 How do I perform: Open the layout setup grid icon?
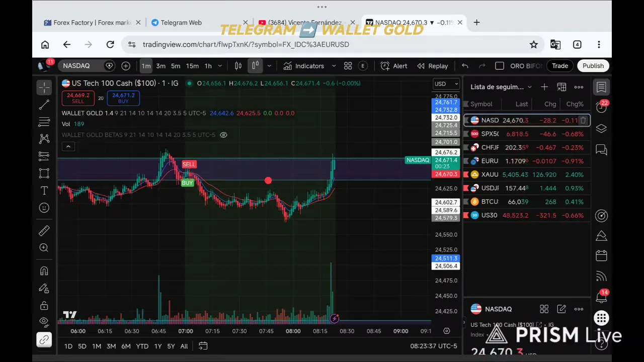coord(348,66)
